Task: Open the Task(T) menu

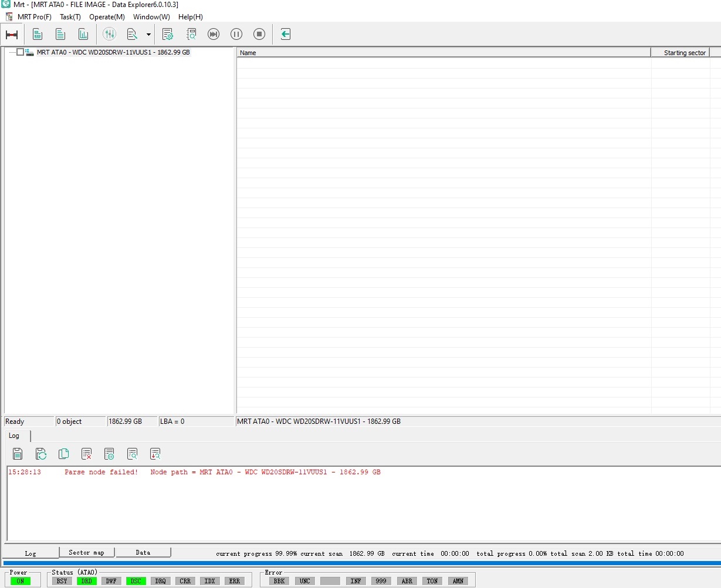Action: 70,17
